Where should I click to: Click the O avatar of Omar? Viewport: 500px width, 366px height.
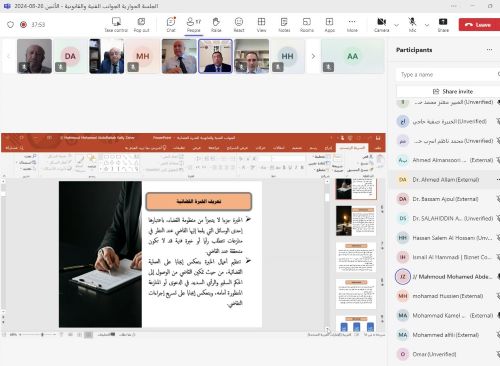pyautogui.click(x=403, y=354)
